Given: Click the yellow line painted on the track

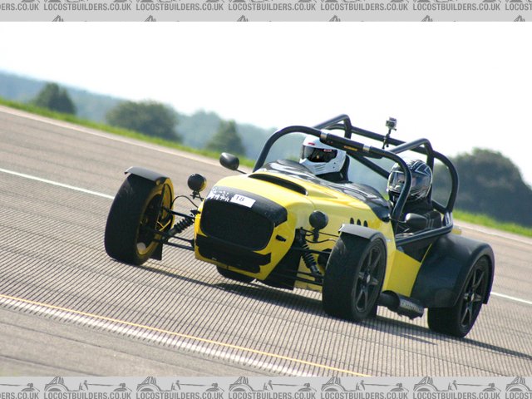Looking at the screenshot, I should click(x=166, y=332).
